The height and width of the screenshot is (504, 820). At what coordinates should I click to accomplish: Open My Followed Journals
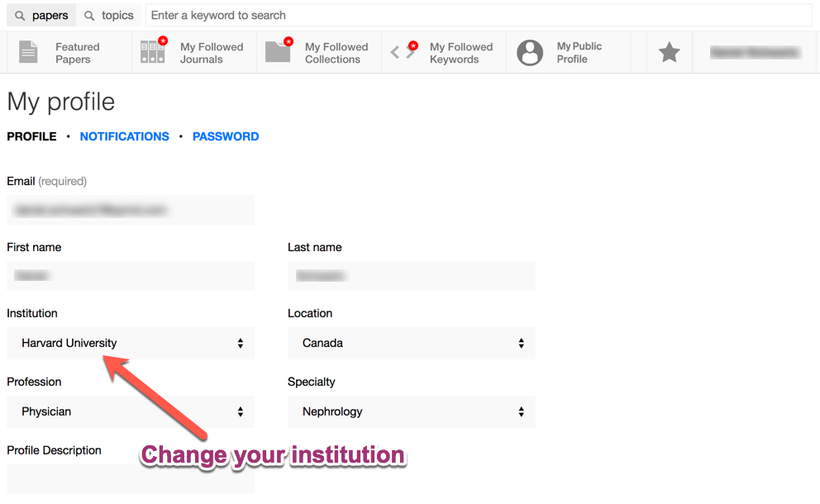(193, 52)
